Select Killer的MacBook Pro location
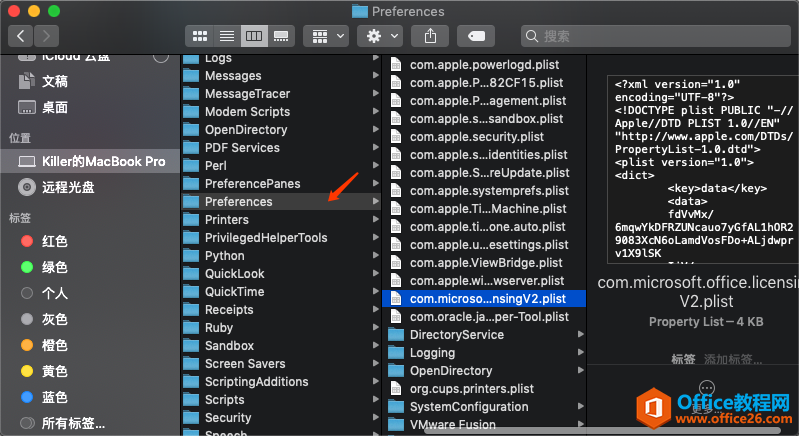The width and height of the screenshot is (799, 436). click(x=90, y=161)
